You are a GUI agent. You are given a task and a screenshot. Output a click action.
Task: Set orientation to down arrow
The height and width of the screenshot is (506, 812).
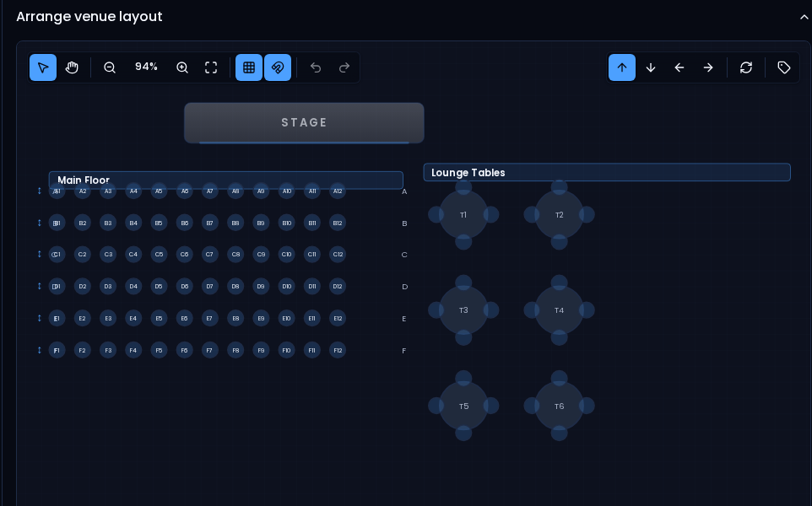tap(651, 67)
